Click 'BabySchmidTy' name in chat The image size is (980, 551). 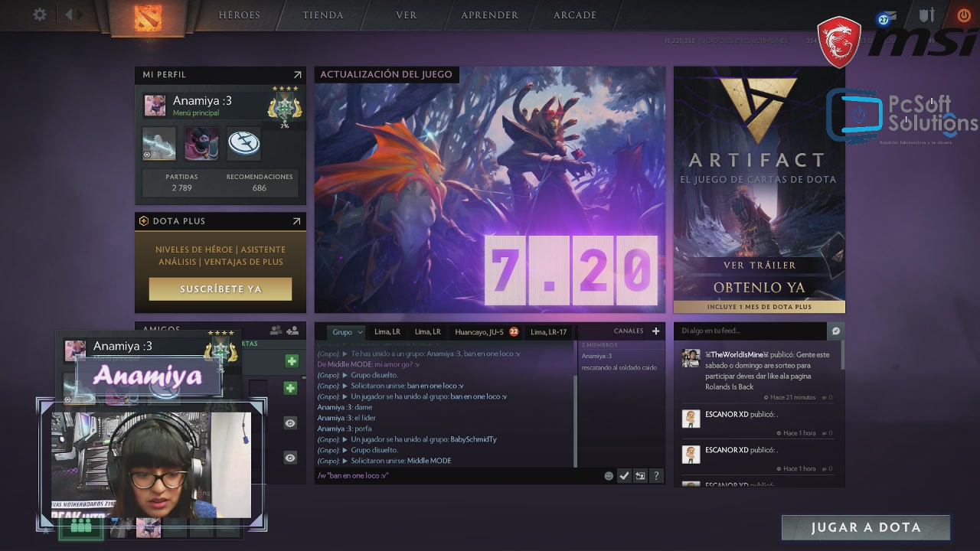pyautogui.click(x=473, y=439)
